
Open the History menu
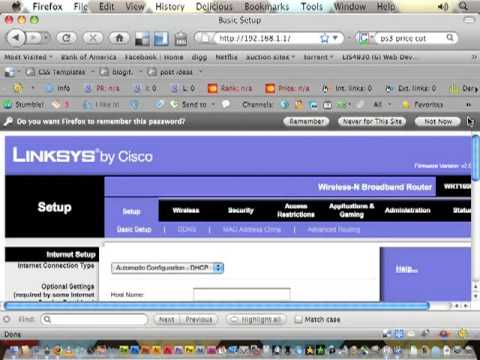(x=170, y=6)
